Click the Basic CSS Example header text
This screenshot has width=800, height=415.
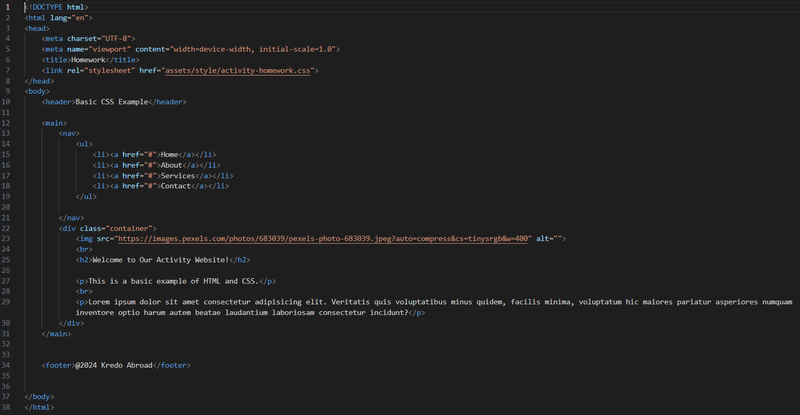coord(112,102)
